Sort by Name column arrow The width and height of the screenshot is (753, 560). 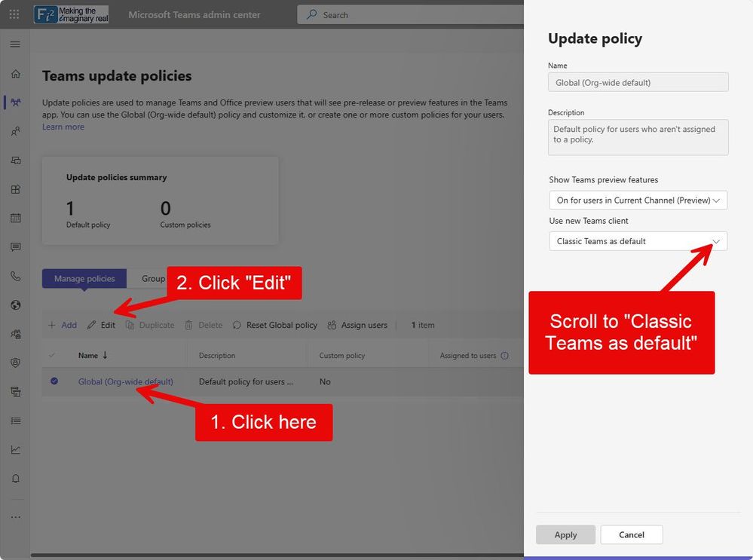[105, 355]
